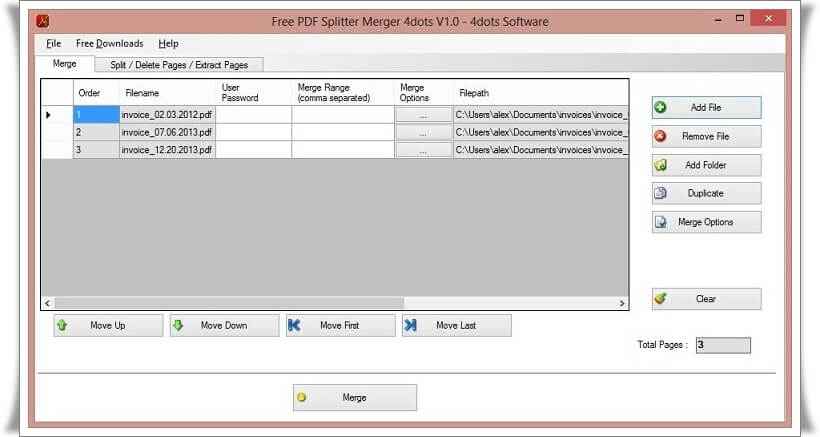Viewport: 820px width, 437px height.
Task: Click the Filepath cell of row 3
Action: 541,150
